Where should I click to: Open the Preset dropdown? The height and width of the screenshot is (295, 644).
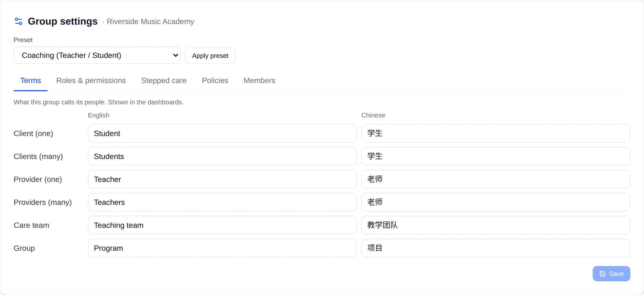point(97,55)
